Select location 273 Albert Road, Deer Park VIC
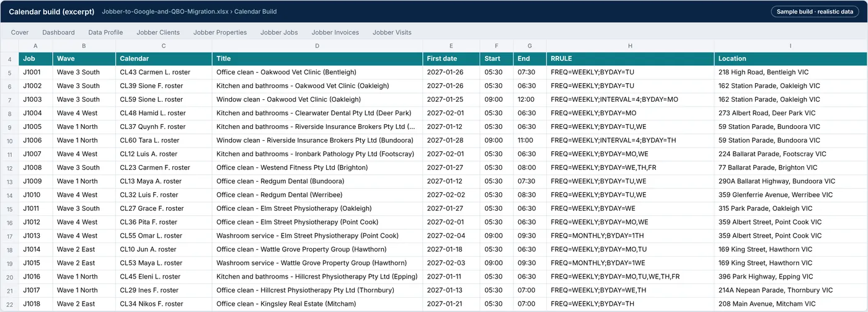The height and width of the screenshot is (312, 868). pyautogui.click(x=790, y=114)
